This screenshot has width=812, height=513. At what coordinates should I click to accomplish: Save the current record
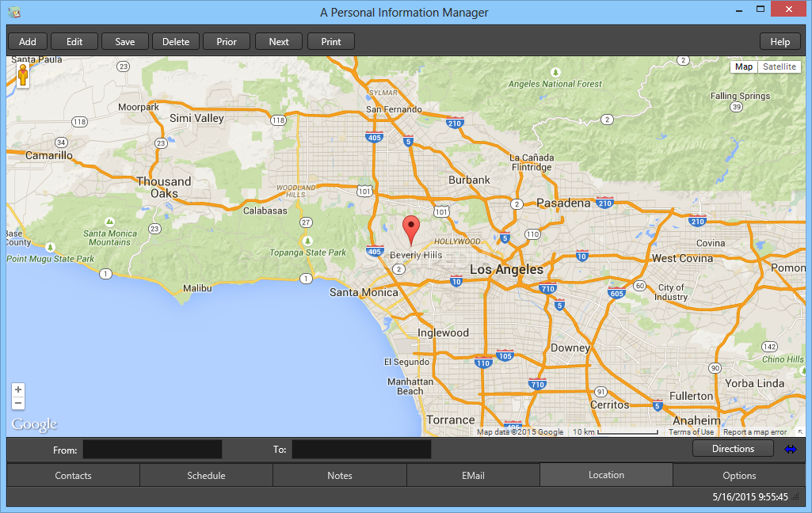(125, 41)
